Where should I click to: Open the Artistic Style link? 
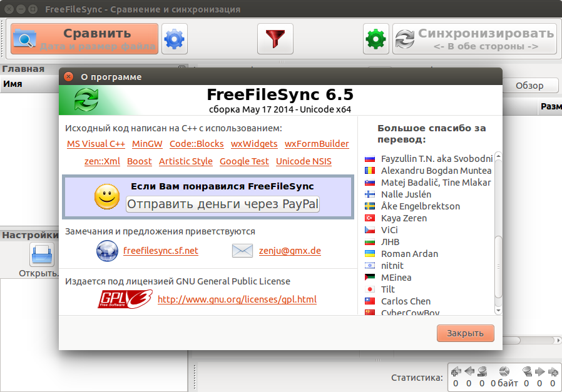[186, 161]
